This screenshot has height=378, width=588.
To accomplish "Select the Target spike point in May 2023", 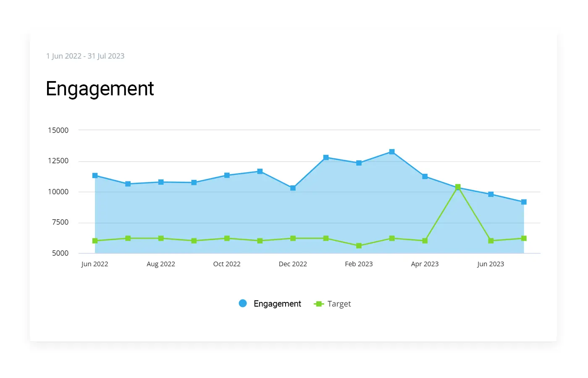I will pos(458,187).
